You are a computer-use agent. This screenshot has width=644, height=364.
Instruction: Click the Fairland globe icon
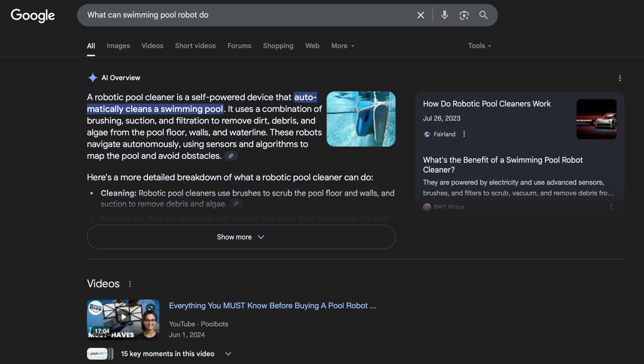click(427, 134)
